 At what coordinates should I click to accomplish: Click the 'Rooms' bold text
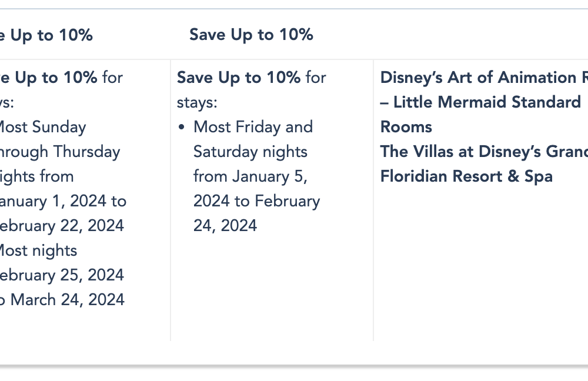tap(406, 127)
